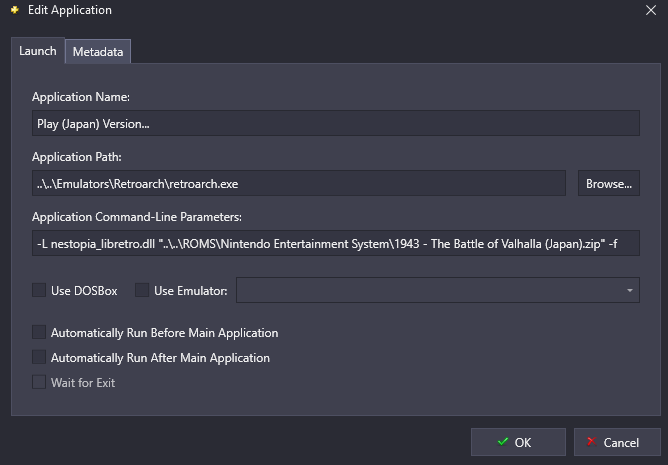
Task: Enable the Use DOSBox checkbox
Action: tap(39, 290)
